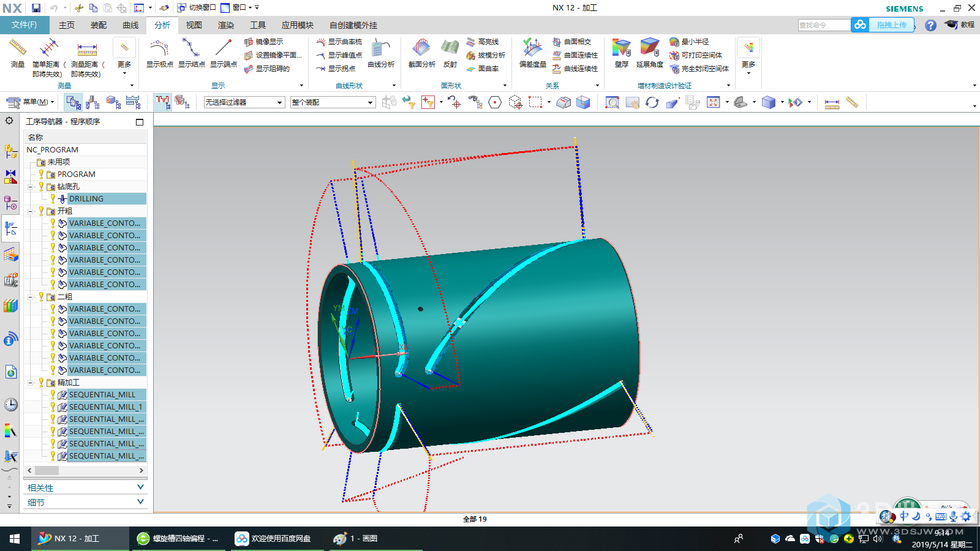Switch to the 渲染 render tab
The image size is (980, 551).
point(226,25)
